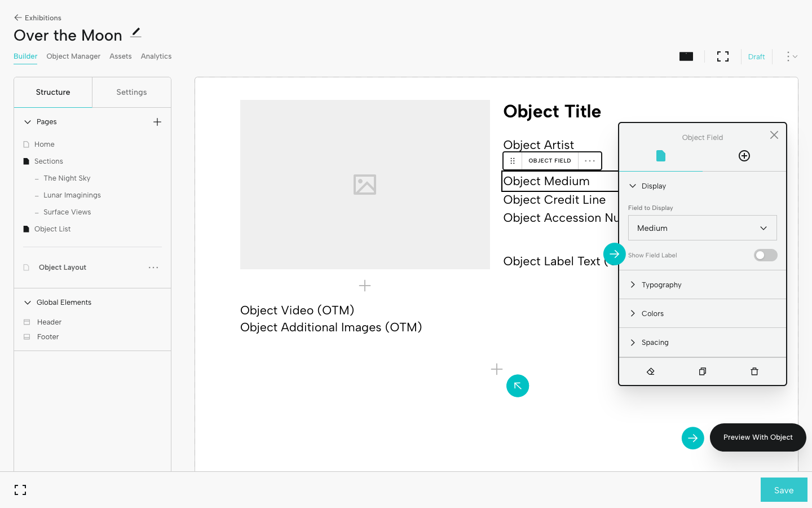The height and width of the screenshot is (508, 812).
Task: Save the current layout
Action: (x=784, y=490)
